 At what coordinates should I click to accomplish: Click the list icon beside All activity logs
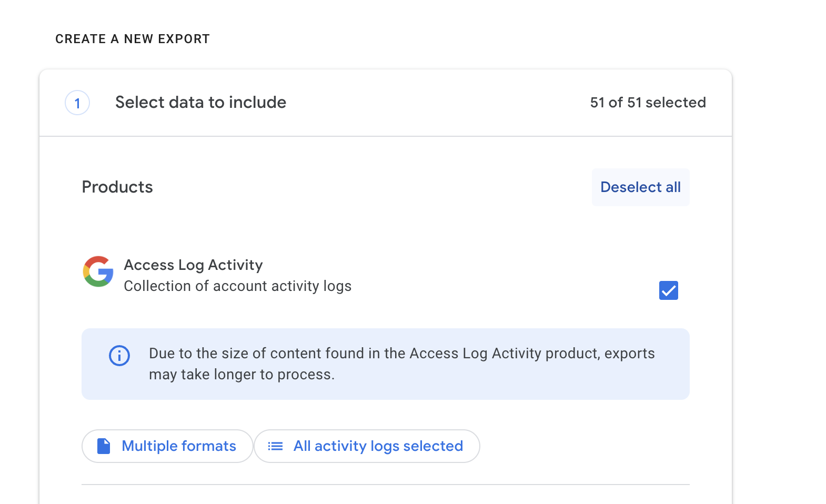pos(275,446)
